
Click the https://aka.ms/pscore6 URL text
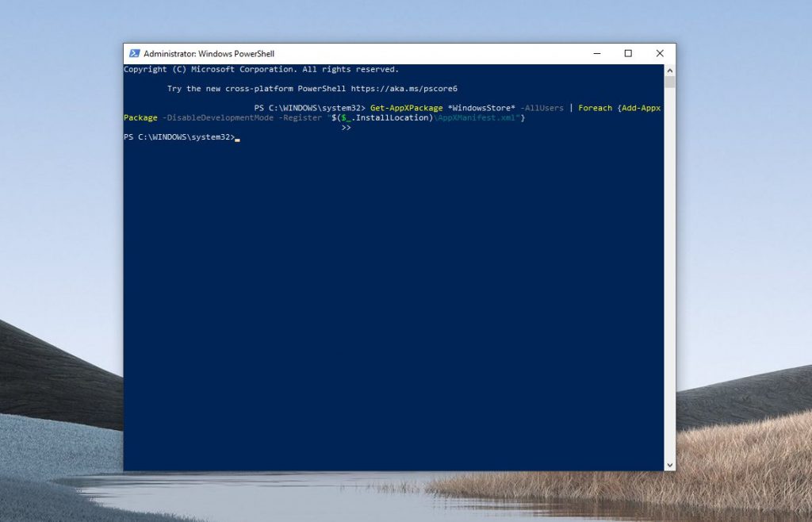[x=404, y=89]
